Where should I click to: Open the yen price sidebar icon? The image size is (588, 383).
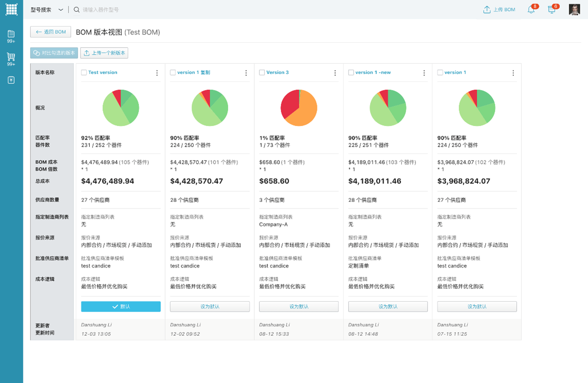pyautogui.click(x=11, y=80)
